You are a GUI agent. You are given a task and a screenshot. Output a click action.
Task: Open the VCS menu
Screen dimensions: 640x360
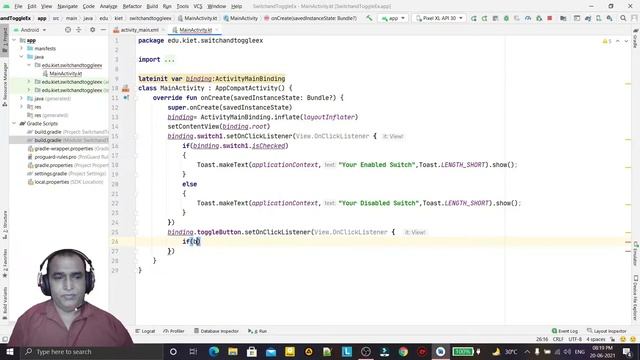[198, 6]
